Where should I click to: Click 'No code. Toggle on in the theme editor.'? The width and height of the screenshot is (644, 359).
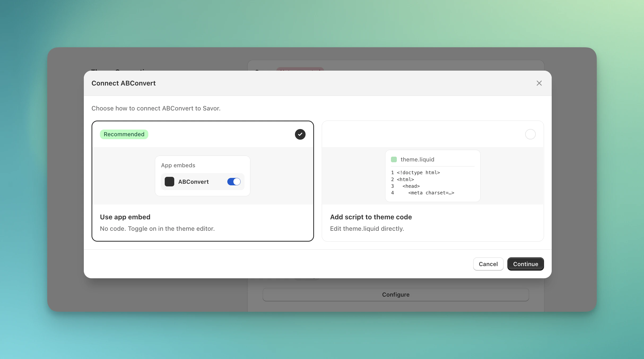tap(157, 229)
